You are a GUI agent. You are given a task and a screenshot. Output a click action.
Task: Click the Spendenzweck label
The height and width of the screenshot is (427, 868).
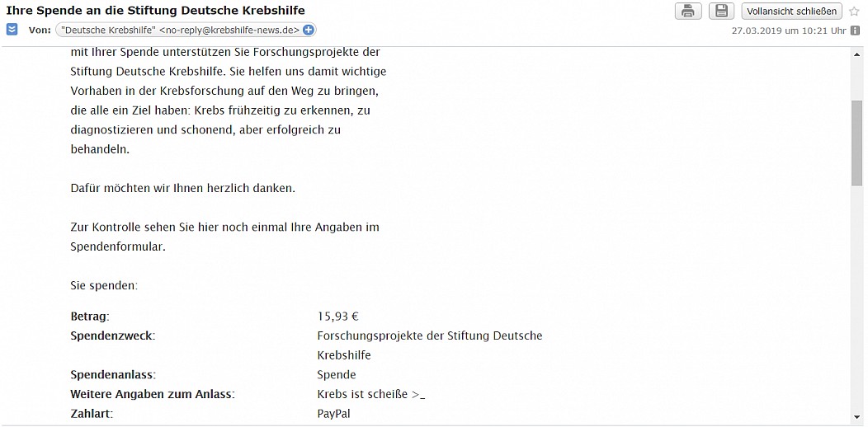pos(113,336)
